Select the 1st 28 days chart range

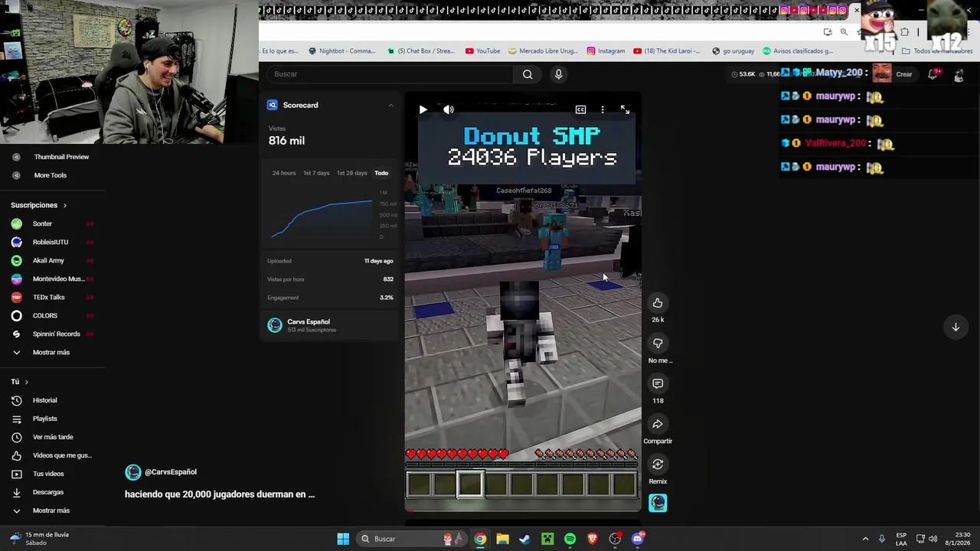(352, 173)
